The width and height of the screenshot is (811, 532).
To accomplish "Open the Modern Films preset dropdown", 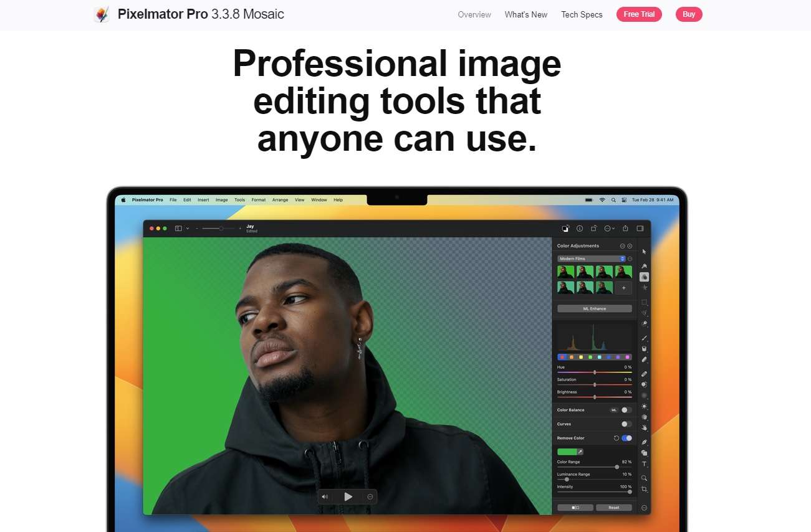I will point(592,259).
